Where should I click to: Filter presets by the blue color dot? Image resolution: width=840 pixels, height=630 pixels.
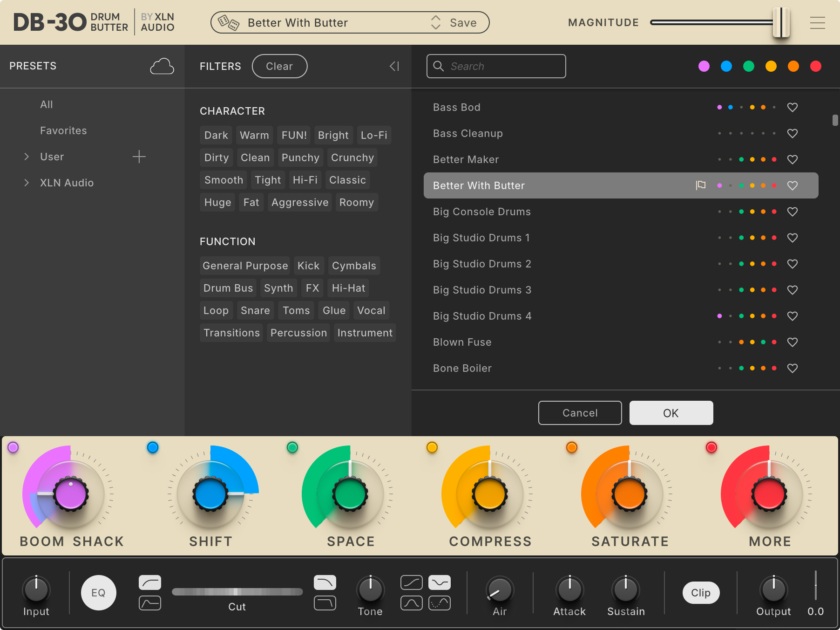pyautogui.click(x=726, y=66)
